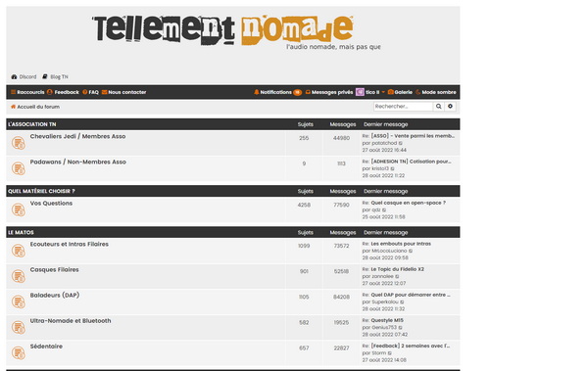Open Casques Filaires forum
Screen dimensions: 588x371
(x=54, y=269)
